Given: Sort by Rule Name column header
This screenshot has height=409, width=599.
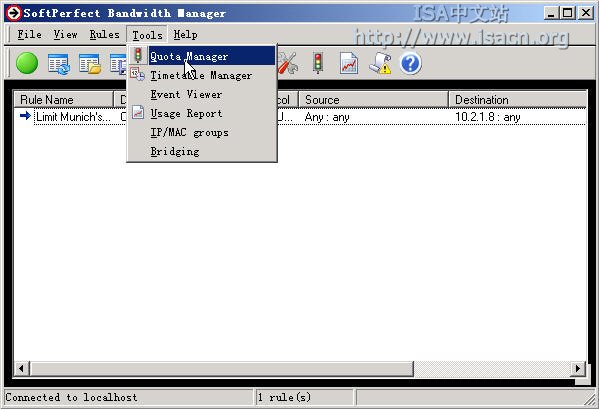Looking at the screenshot, I should coord(64,100).
